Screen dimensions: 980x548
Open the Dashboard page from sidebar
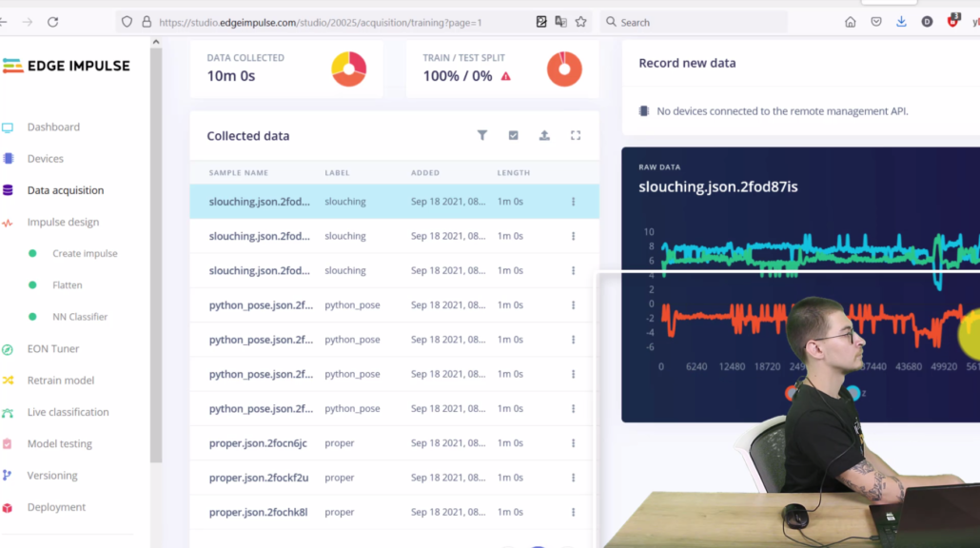coord(53,127)
